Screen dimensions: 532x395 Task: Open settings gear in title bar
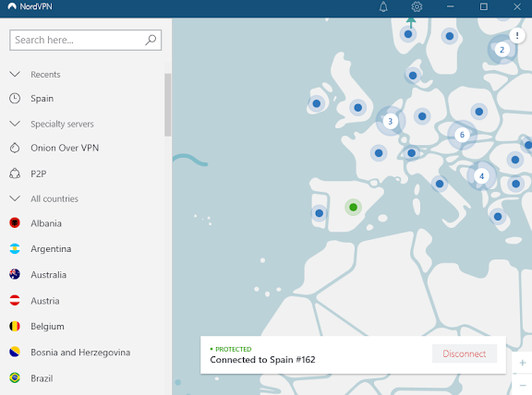pyautogui.click(x=417, y=6)
